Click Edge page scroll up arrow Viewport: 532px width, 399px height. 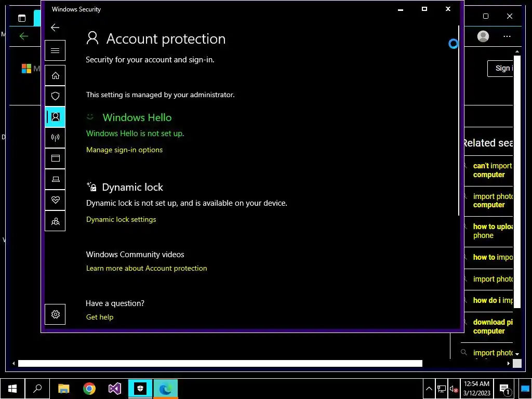point(517,52)
